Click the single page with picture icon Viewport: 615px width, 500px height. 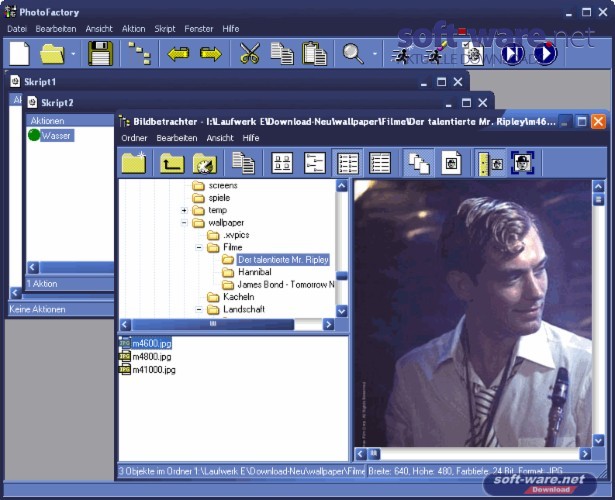tap(451, 163)
